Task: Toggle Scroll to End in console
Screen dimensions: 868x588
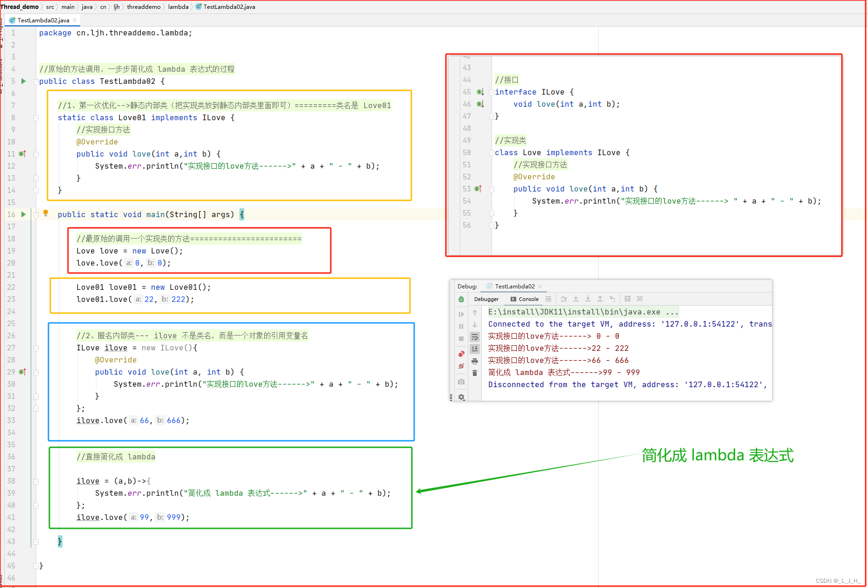Action: click(x=475, y=349)
